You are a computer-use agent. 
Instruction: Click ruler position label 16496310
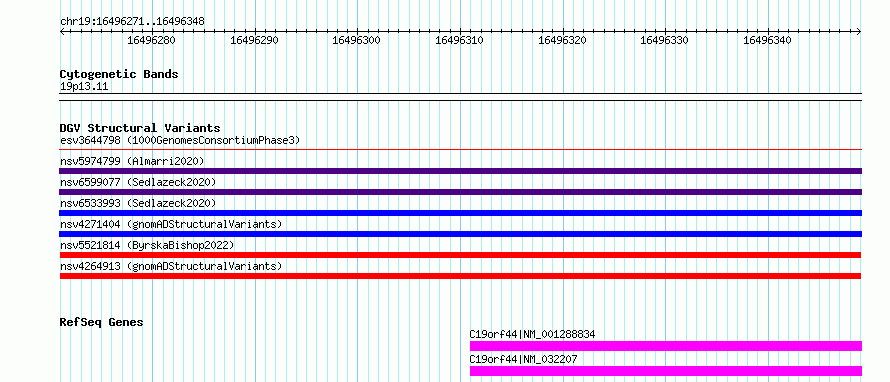(x=459, y=40)
